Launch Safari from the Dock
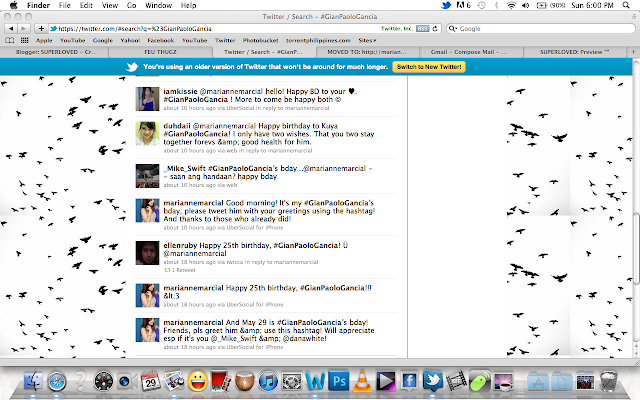640x400 pixels. pyautogui.click(x=57, y=382)
